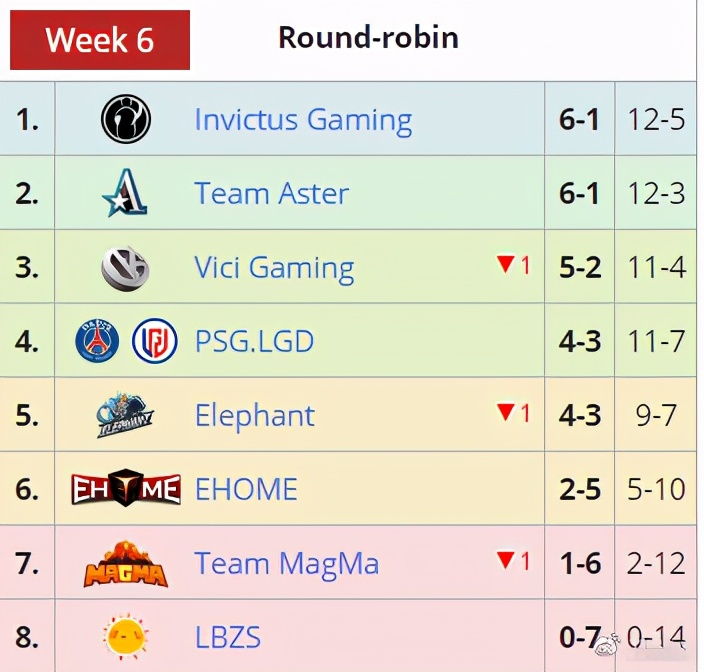This screenshot has height=672, width=704.
Task: Click the LBZS sun logo
Action: [126, 636]
